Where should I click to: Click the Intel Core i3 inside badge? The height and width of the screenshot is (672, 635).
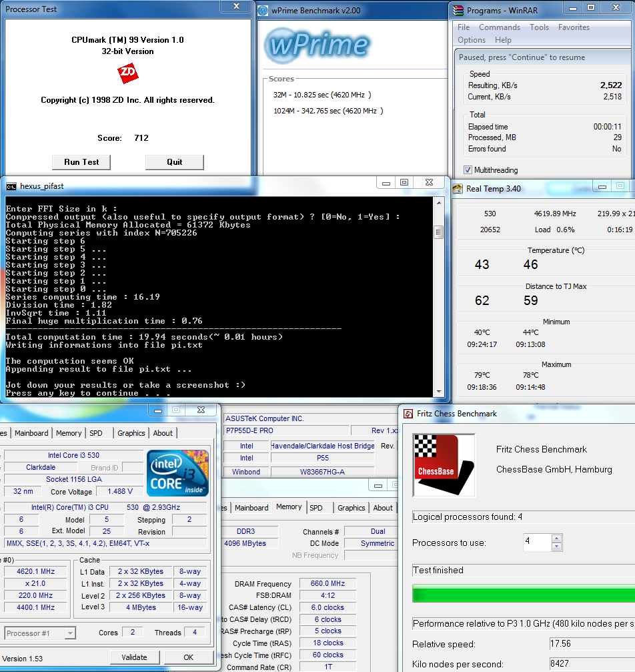tap(177, 473)
